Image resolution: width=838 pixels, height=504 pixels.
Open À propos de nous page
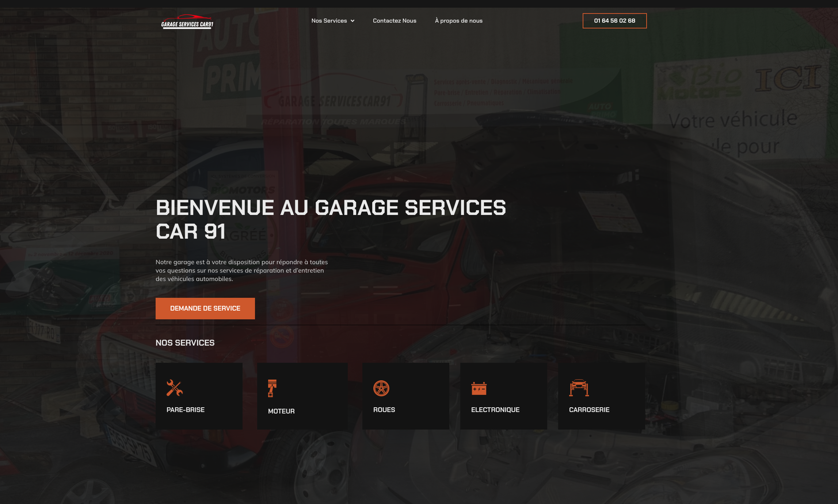[x=458, y=21]
